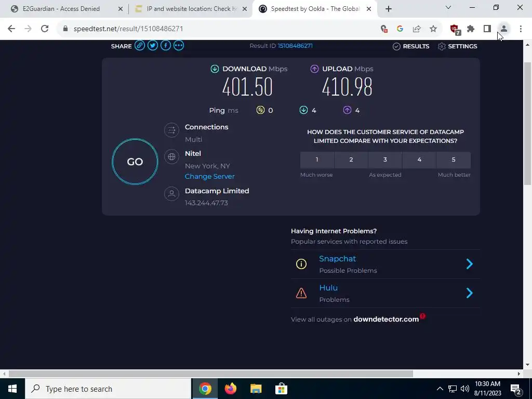
Task: Click the download arrow icon beside DOWNLOAD
Action: tap(215, 69)
